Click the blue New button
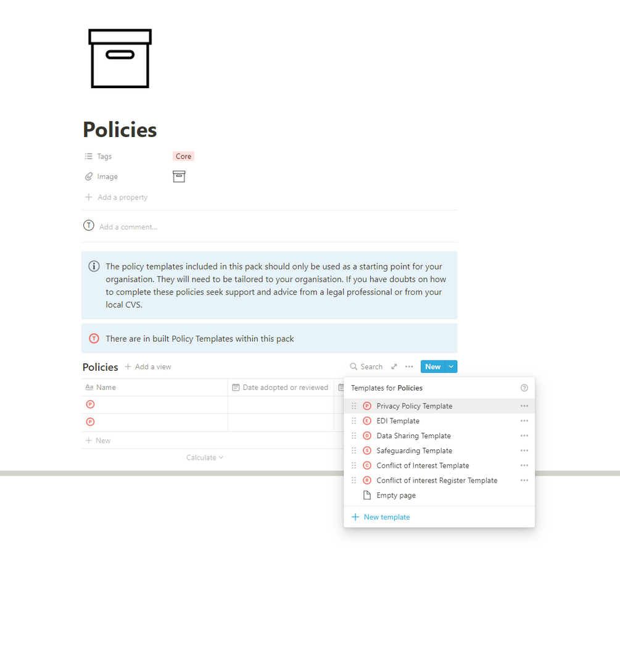The image size is (620, 672). tap(432, 367)
